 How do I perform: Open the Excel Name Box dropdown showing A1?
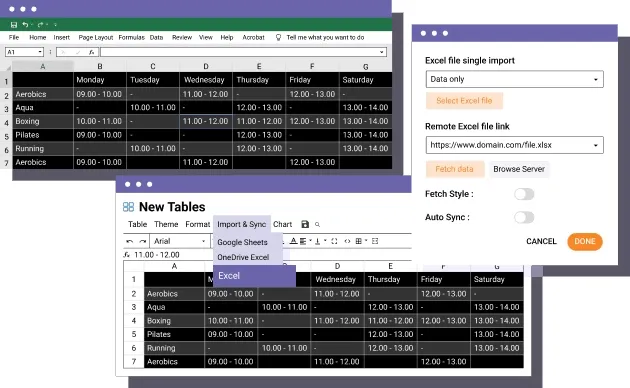click(x=40, y=52)
